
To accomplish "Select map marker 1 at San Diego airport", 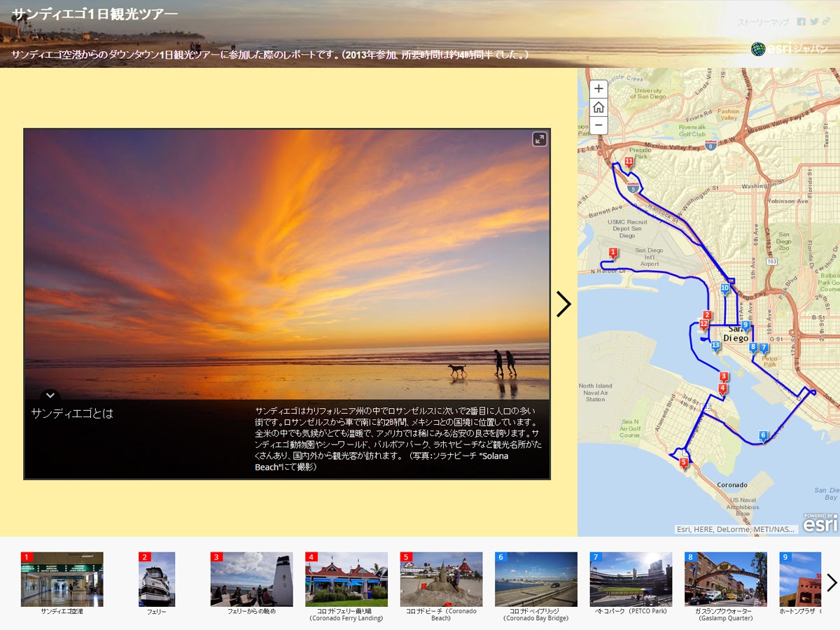I will coord(613,253).
